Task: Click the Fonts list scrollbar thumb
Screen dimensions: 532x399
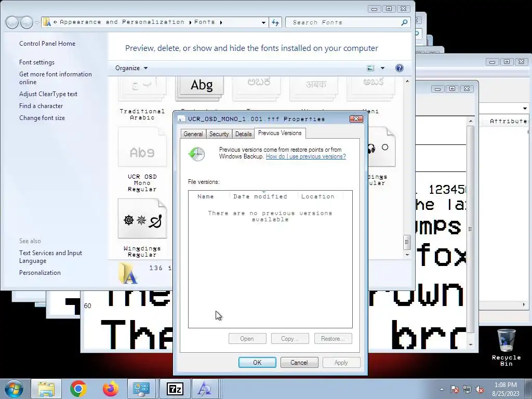Action: 407,242
